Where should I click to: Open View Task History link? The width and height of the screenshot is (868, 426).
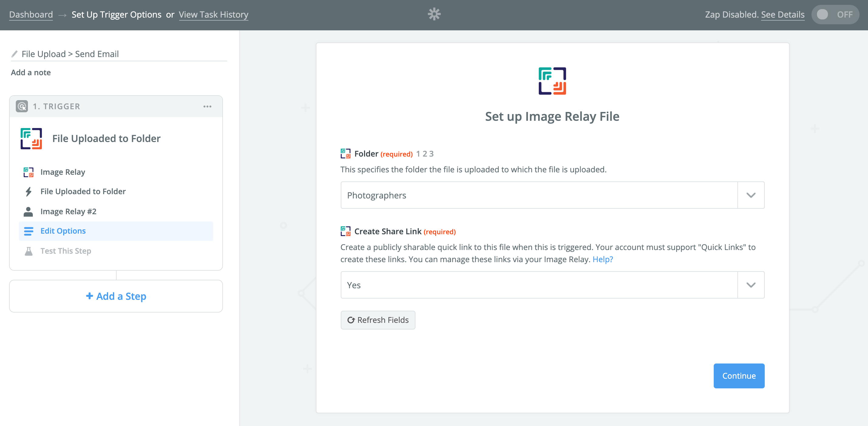[213, 15]
